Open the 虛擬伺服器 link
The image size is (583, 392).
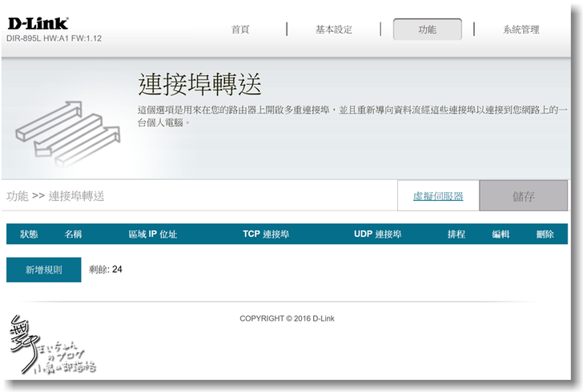tap(437, 196)
